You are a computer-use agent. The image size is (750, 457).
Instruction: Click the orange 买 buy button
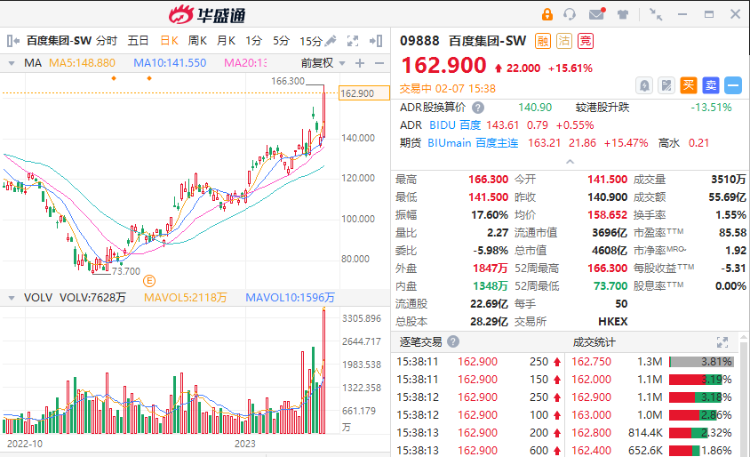tap(688, 86)
